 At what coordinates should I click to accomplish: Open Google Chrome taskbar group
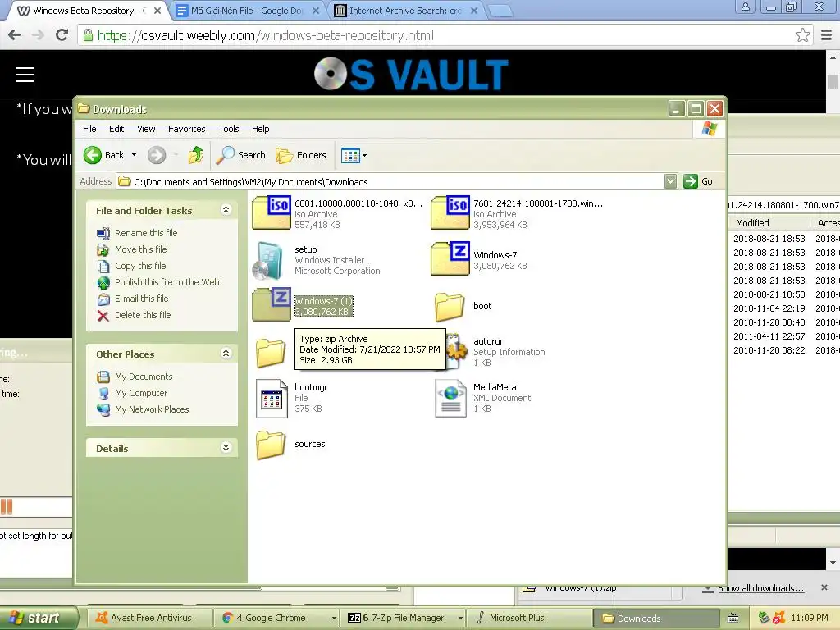[276, 619]
